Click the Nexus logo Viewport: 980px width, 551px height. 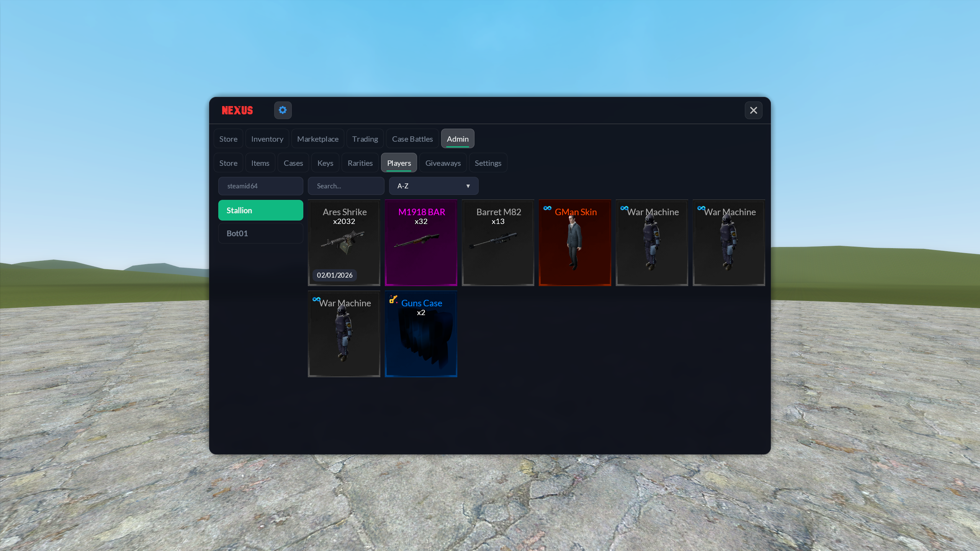(237, 110)
